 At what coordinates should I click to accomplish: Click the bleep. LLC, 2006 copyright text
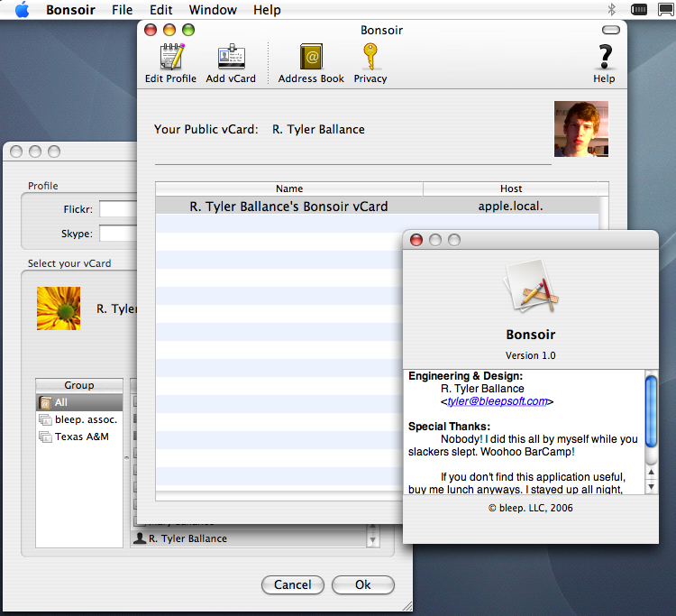point(530,508)
